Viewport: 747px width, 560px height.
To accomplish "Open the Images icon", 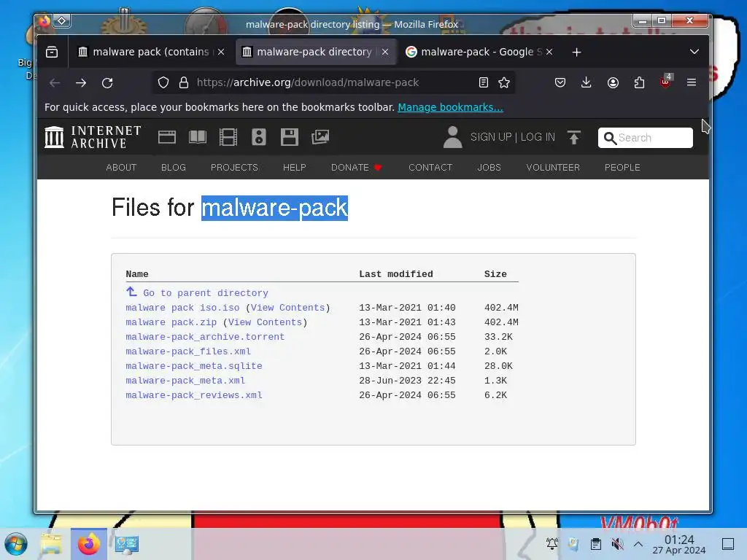I will click(320, 137).
